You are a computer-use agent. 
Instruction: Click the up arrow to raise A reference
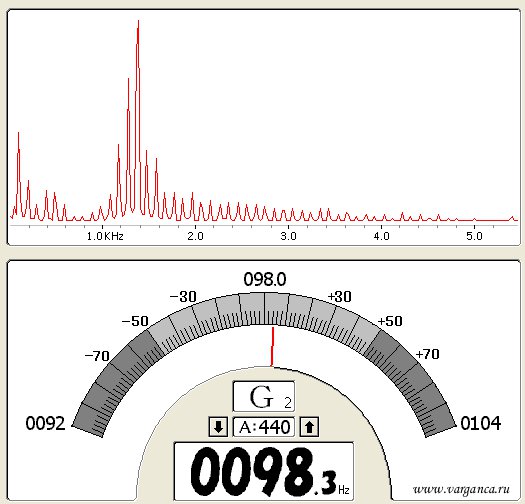[x=309, y=427]
